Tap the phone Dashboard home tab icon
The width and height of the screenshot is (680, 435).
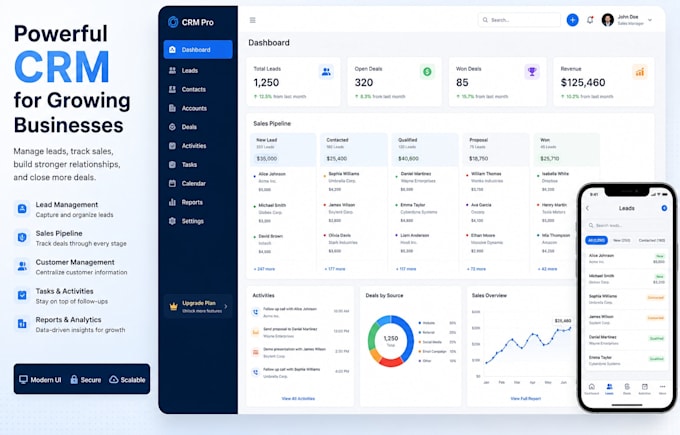pos(592,387)
